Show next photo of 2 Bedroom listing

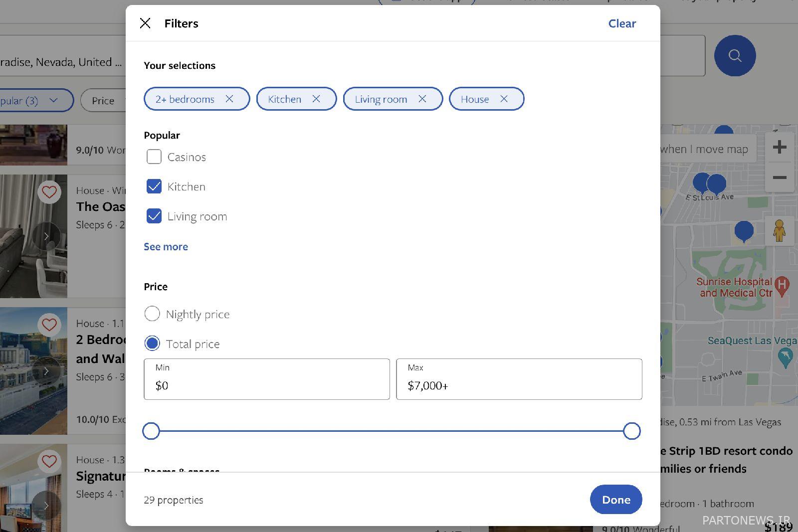46,370
